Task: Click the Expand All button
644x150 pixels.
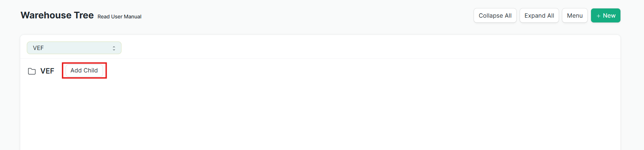Action: point(539,15)
